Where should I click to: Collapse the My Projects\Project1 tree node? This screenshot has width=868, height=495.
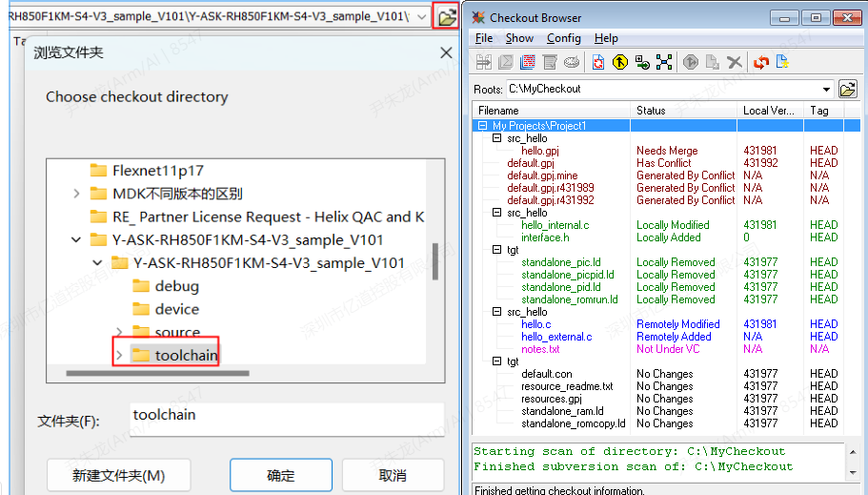coord(483,126)
